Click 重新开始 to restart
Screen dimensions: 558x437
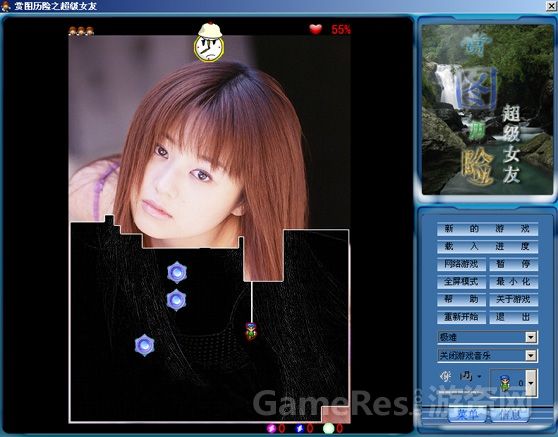(x=461, y=317)
